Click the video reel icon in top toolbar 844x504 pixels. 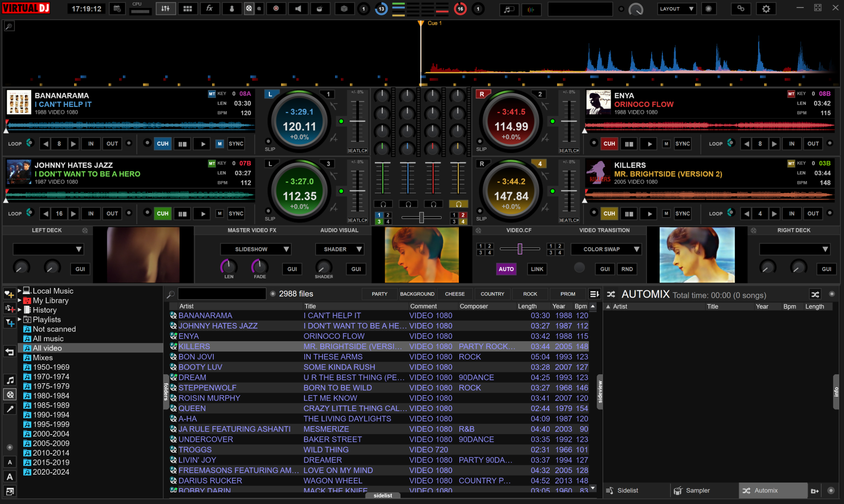249,9
